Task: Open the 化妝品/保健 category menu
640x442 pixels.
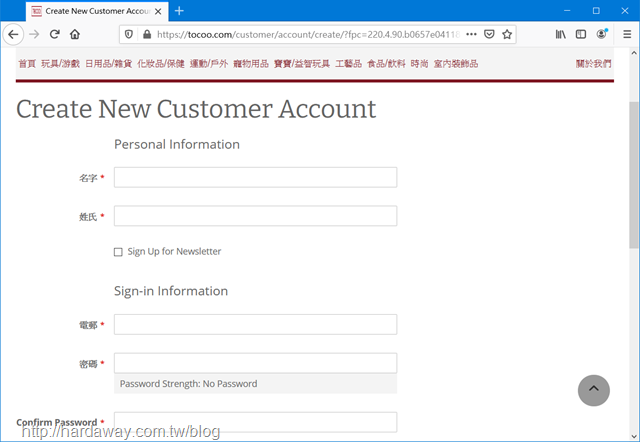Action: 161,64
